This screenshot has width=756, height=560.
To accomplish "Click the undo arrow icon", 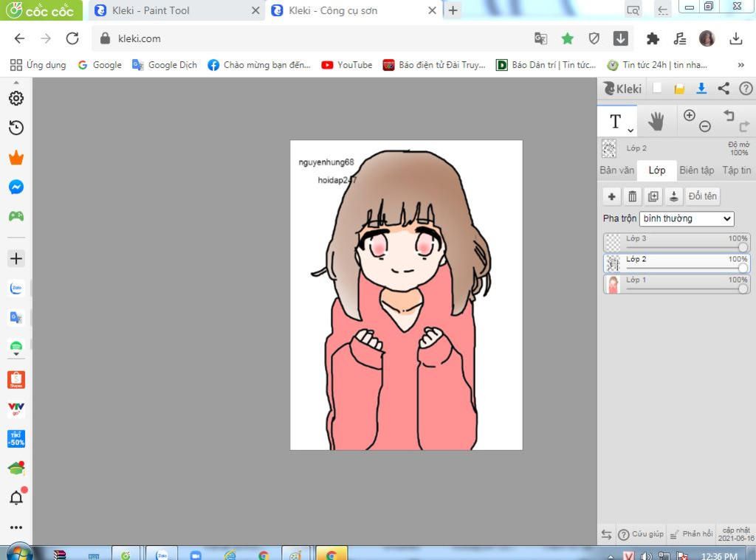I will pyautogui.click(x=729, y=115).
